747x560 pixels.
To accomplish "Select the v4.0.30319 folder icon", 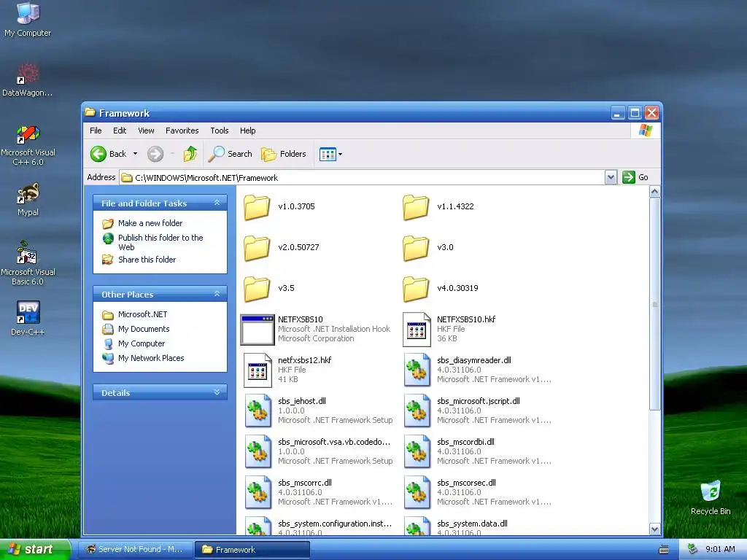I will [416, 289].
